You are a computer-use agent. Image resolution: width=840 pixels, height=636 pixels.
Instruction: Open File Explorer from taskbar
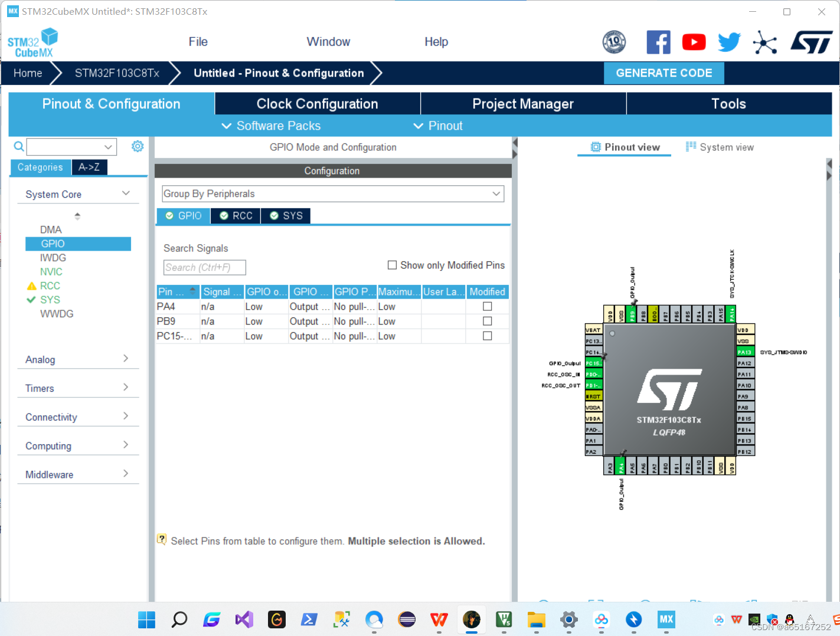[536, 619]
